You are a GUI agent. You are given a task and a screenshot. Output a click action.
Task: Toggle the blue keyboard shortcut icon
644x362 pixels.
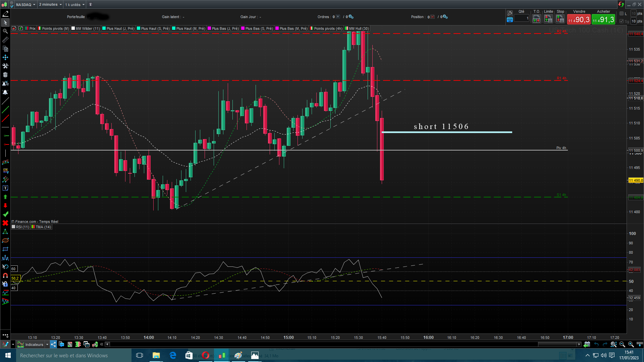510,20
